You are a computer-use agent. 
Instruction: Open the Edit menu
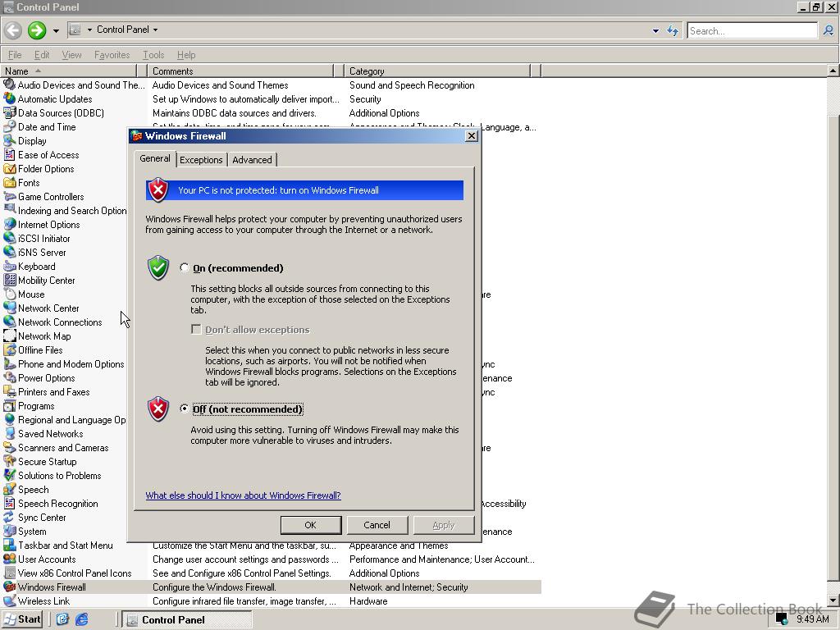click(42, 55)
